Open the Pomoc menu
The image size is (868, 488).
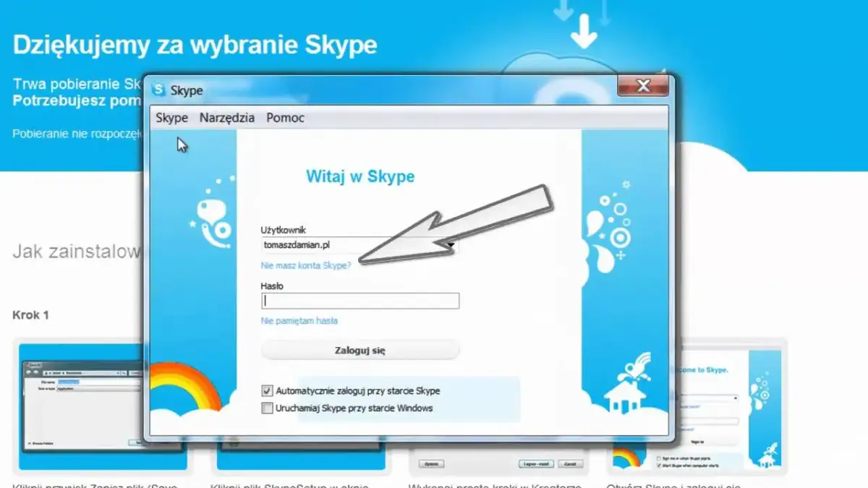(284, 117)
